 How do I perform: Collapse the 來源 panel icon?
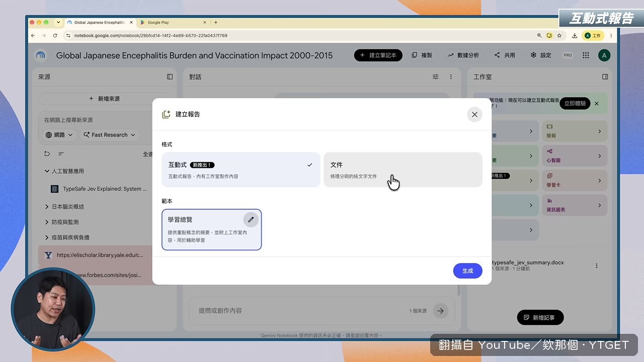[x=170, y=77]
